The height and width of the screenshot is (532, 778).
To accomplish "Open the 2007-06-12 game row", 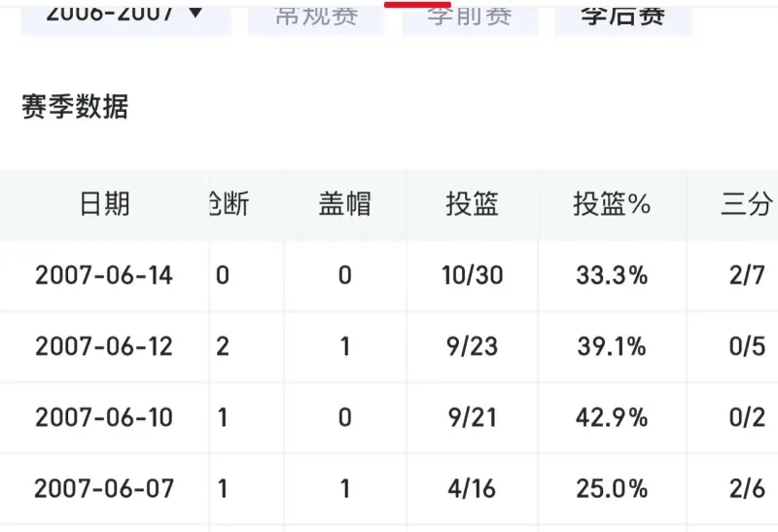I will (x=389, y=346).
